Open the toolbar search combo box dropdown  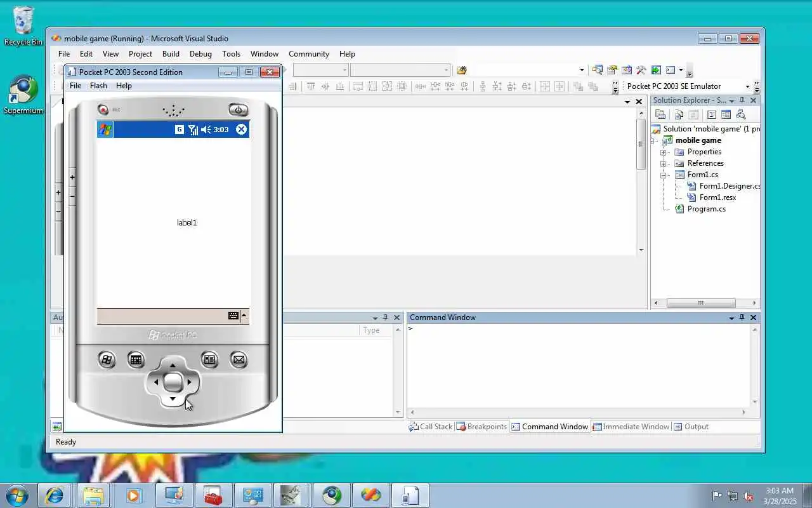(581, 70)
